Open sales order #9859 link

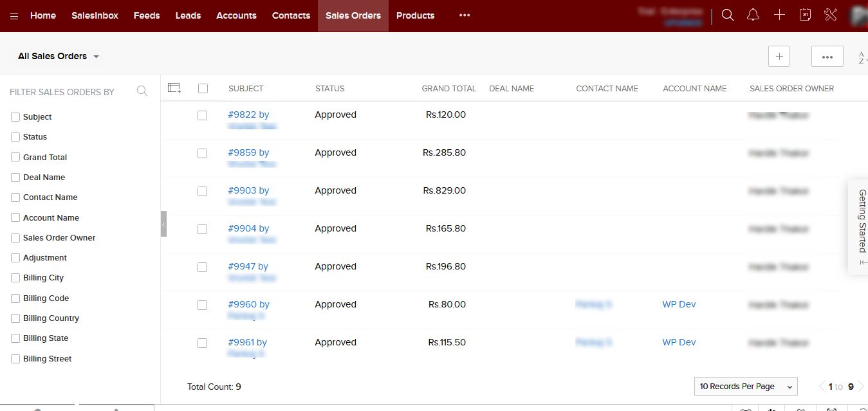(248, 152)
